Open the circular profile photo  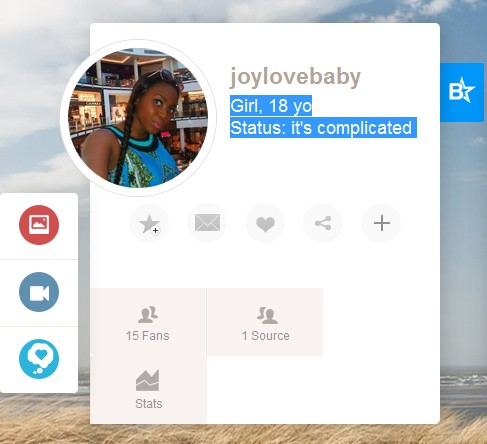tap(138, 118)
